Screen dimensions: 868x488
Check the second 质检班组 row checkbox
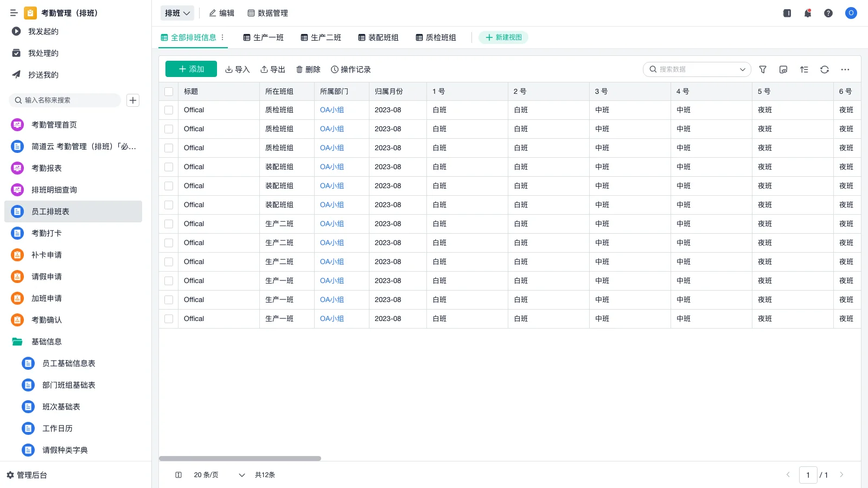[x=169, y=129]
